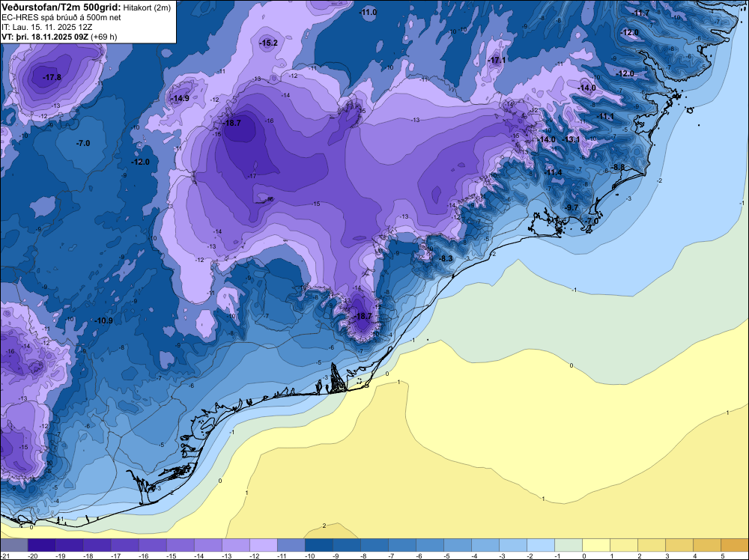Image resolution: width=749 pixels, height=560 pixels.
Task: Click the blue legend swatch between -6 and -5
Action: (x=429, y=545)
